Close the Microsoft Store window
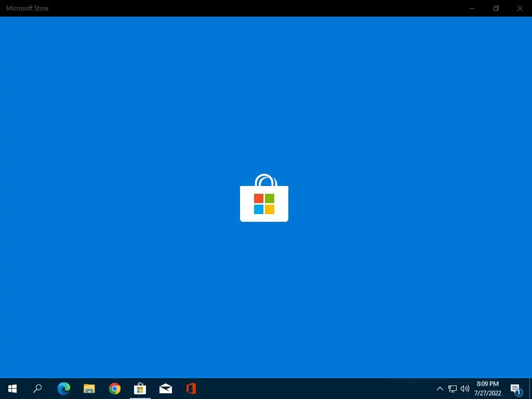The width and height of the screenshot is (532, 399). click(520, 8)
